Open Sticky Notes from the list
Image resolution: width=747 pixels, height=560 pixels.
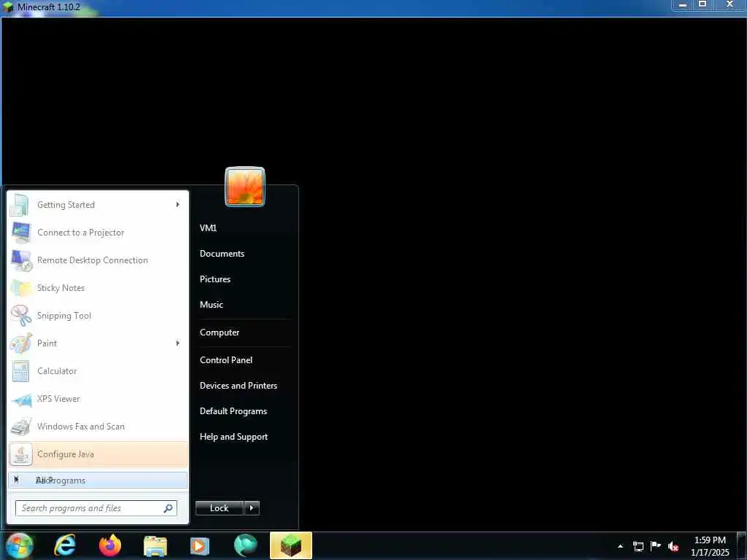point(98,288)
